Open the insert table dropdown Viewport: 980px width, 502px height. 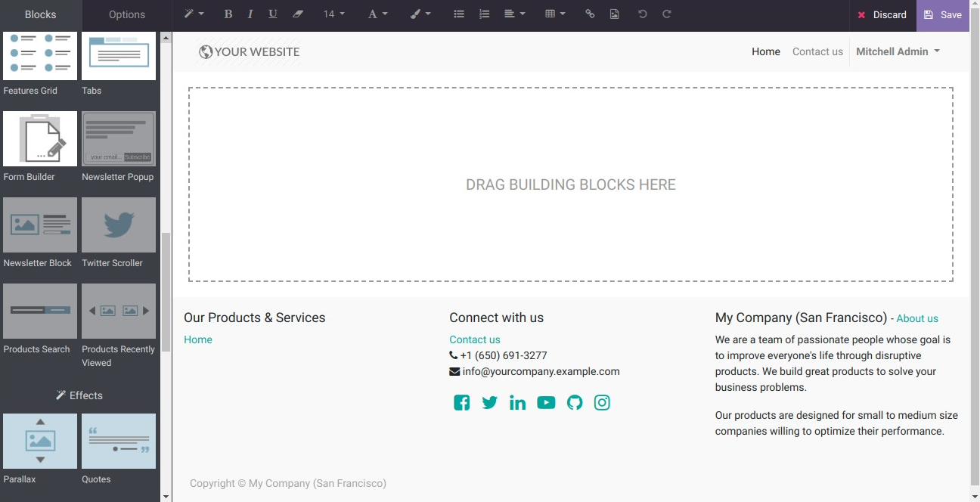pos(555,14)
